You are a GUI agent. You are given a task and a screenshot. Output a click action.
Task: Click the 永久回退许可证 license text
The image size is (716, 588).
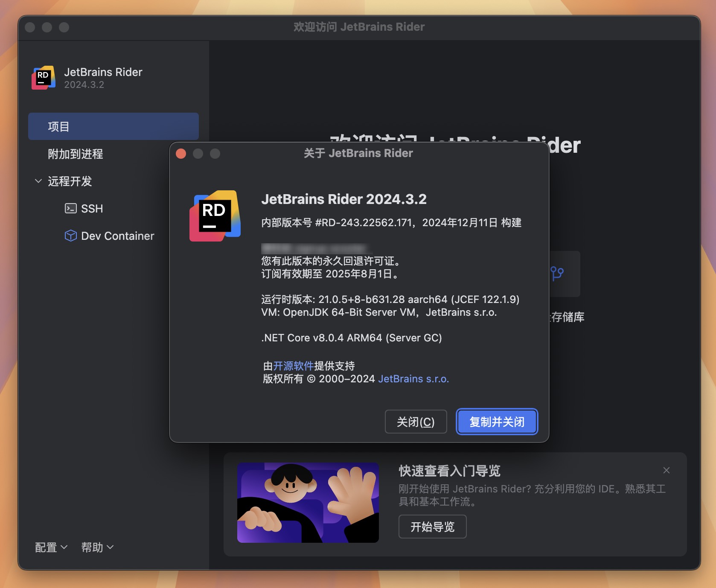point(331,261)
